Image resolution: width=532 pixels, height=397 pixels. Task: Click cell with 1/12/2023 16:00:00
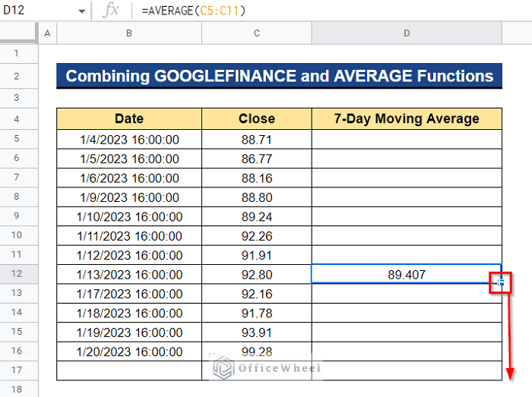[129, 255]
